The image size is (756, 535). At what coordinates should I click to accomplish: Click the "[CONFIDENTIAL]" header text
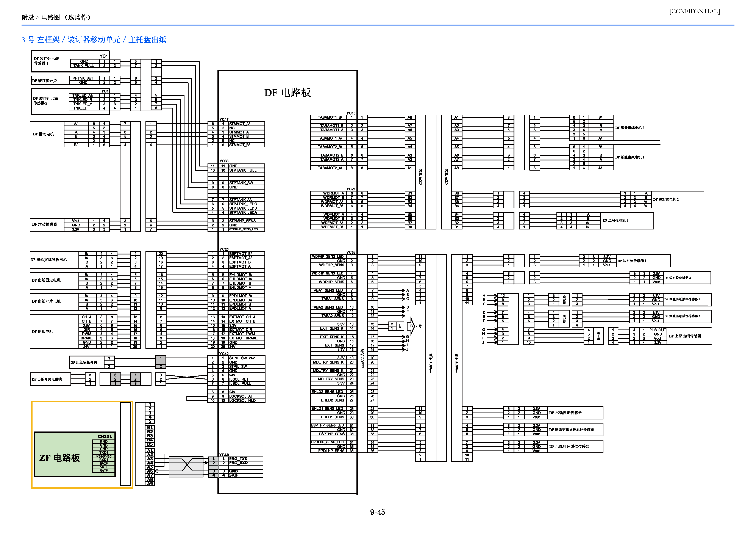coord(694,11)
